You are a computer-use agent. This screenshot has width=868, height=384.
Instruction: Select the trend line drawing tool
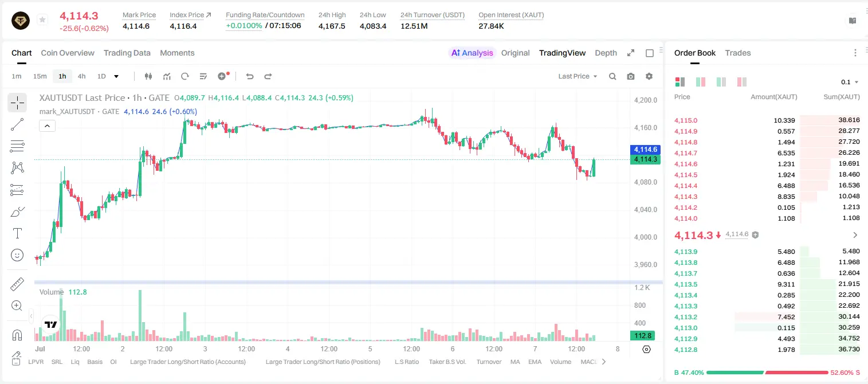(x=17, y=124)
